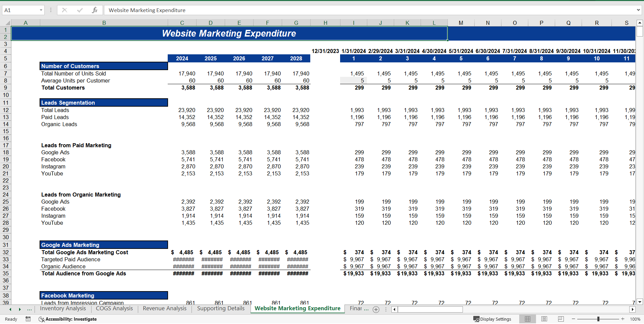Screen dimensions: 644x324
Task: Select the Website Marketing Expenditure sheet tab
Action: (298, 309)
